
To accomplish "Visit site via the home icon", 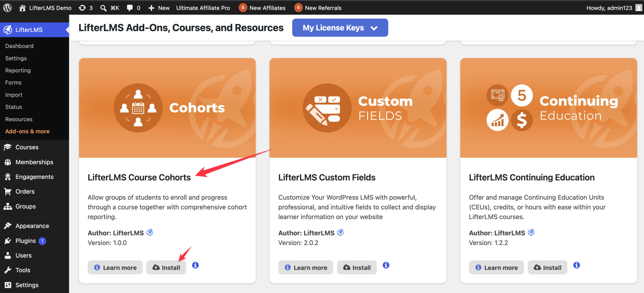I will tap(22, 8).
